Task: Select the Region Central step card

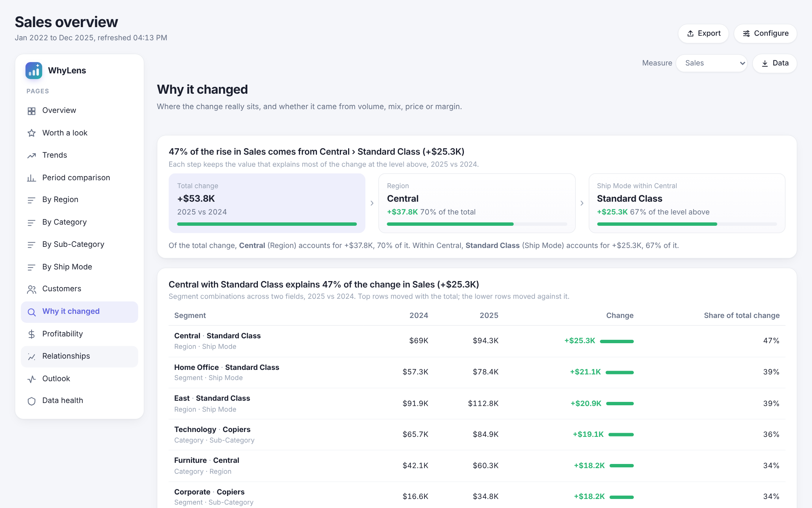Action: pyautogui.click(x=477, y=203)
